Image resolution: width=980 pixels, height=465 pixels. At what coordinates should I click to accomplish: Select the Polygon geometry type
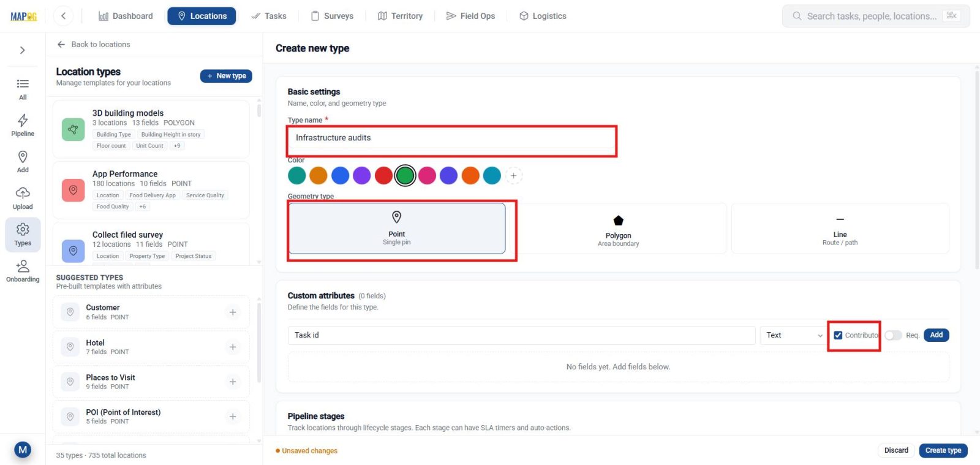[618, 229]
